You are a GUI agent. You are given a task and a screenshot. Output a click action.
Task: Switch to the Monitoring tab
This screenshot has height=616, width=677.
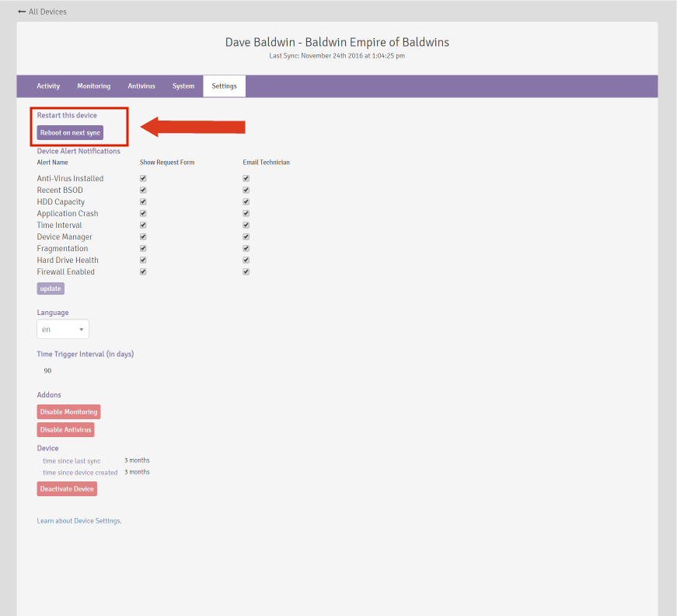(94, 86)
